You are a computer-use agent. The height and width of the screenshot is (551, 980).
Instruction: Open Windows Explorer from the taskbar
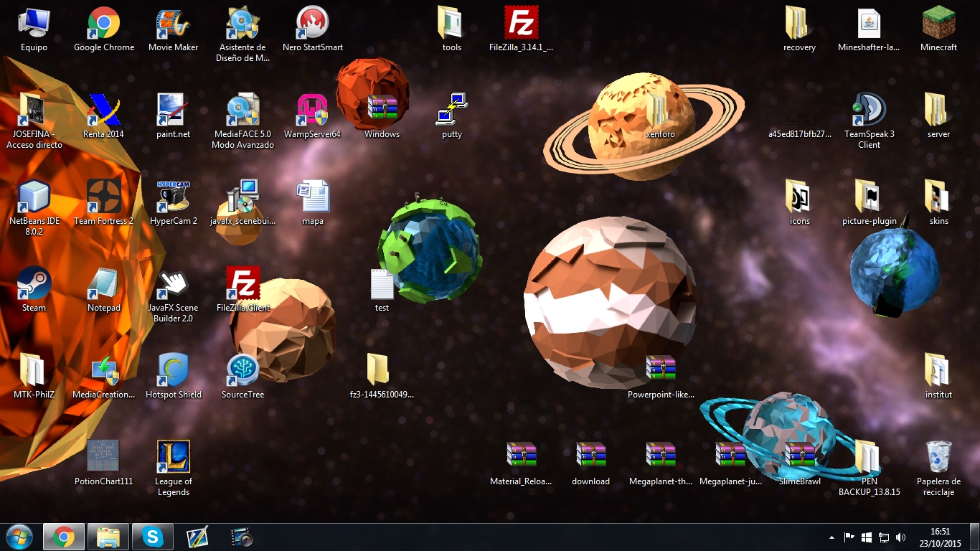[108, 537]
